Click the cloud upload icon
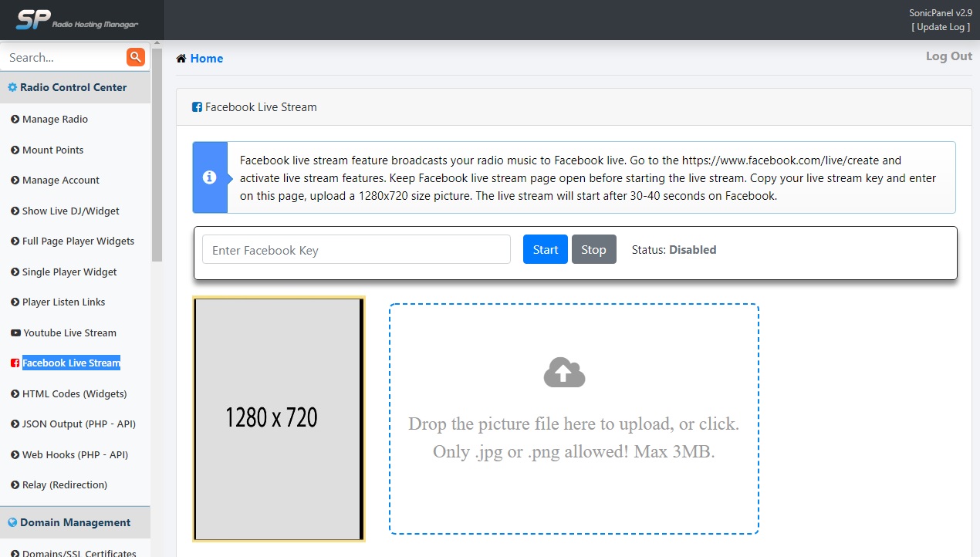This screenshot has width=980, height=557. [x=564, y=372]
